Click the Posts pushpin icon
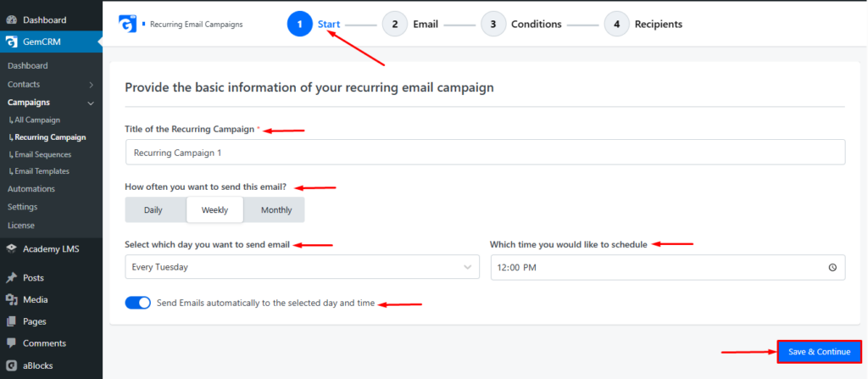This screenshot has width=868, height=379. tap(12, 277)
